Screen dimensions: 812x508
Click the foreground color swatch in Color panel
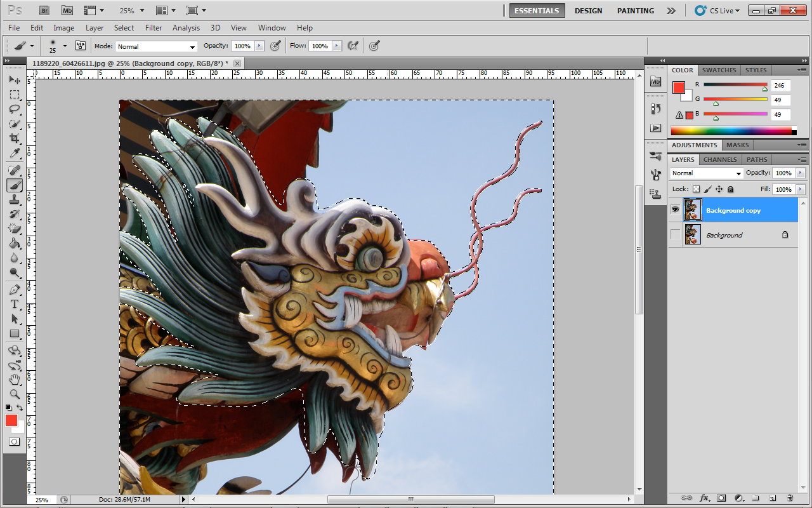(x=678, y=88)
